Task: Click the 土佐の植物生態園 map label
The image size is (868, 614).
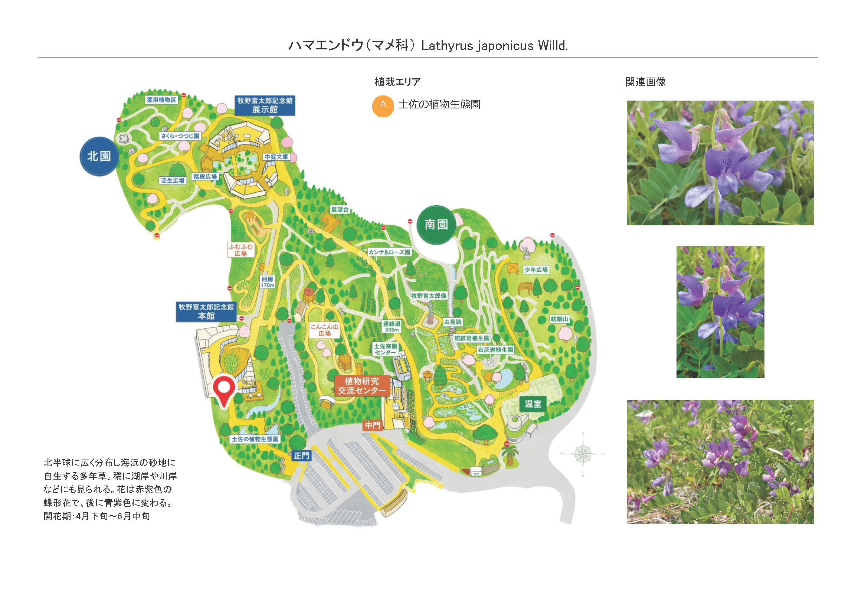Action: click(255, 439)
